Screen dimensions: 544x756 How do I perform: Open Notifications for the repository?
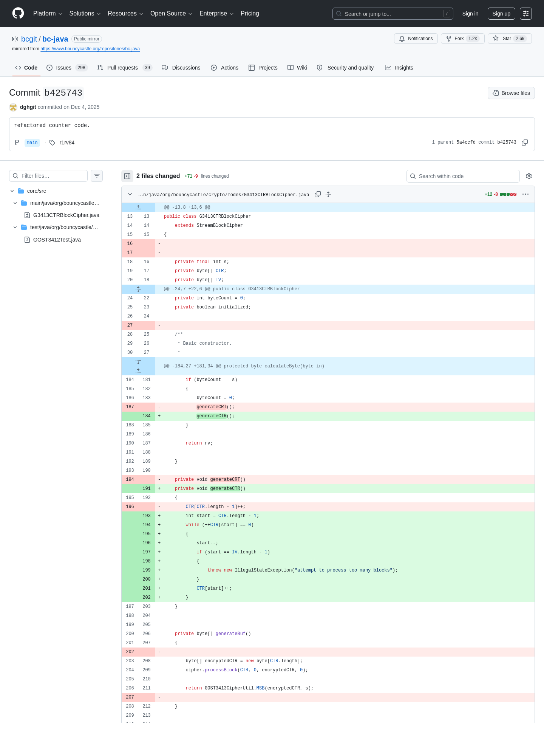416,39
